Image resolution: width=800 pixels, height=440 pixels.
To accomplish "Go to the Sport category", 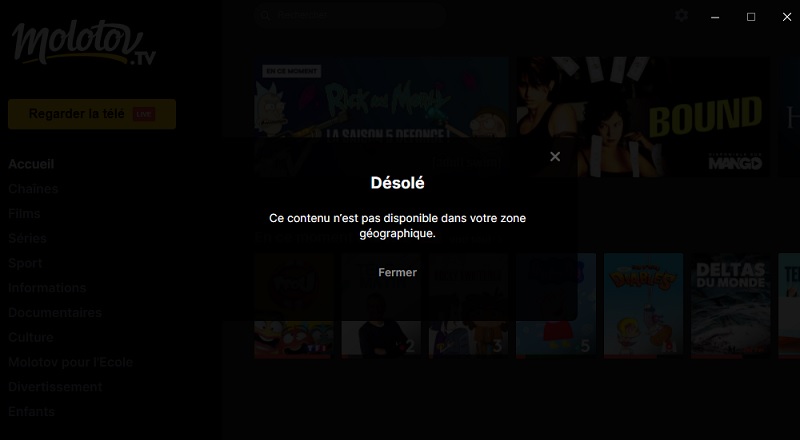I will click(x=25, y=263).
